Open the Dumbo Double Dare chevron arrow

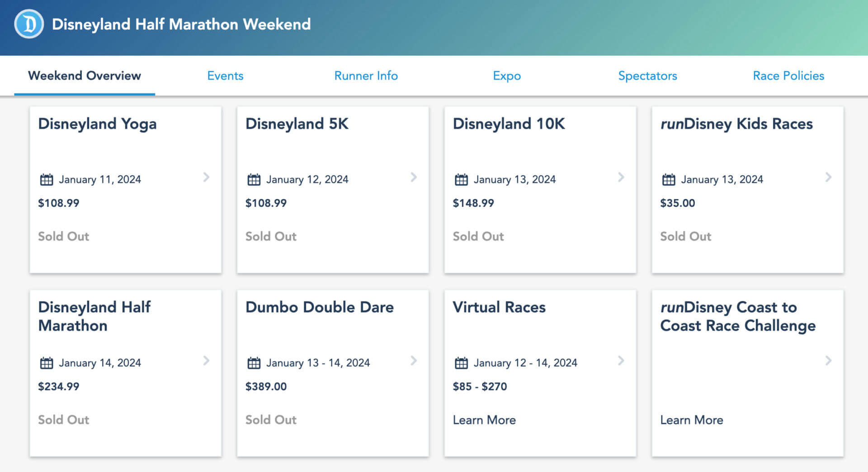click(414, 360)
